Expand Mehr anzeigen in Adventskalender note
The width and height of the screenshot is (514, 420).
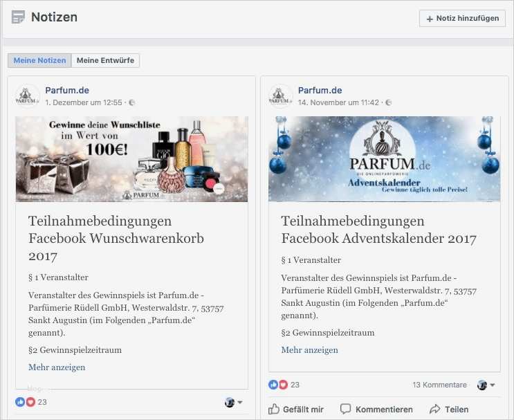(309, 350)
